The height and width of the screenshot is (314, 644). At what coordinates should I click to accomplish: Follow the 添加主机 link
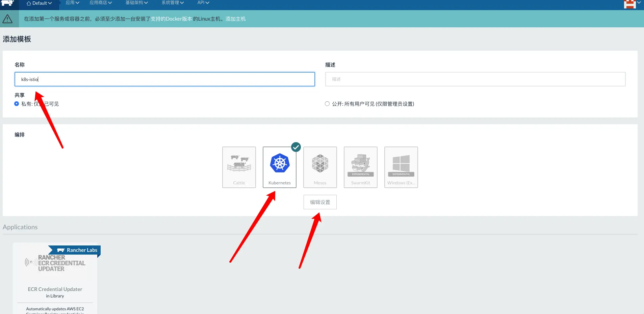point(235,19)
